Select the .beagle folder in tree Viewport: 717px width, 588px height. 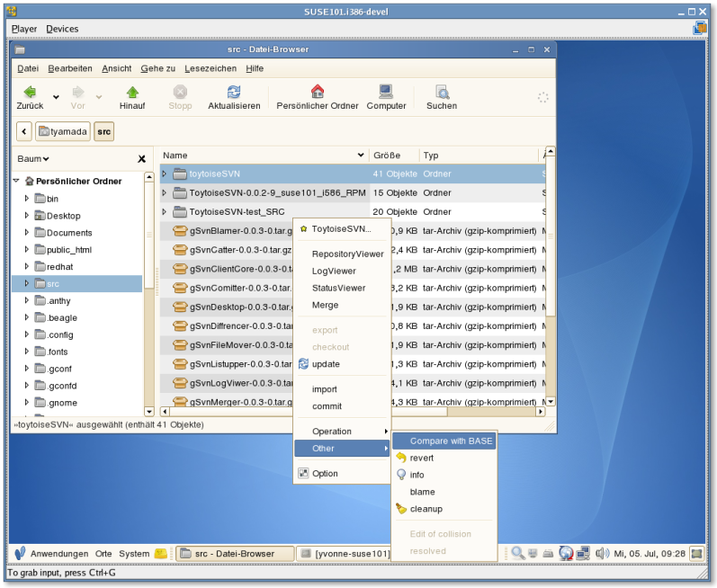(62, 318)
